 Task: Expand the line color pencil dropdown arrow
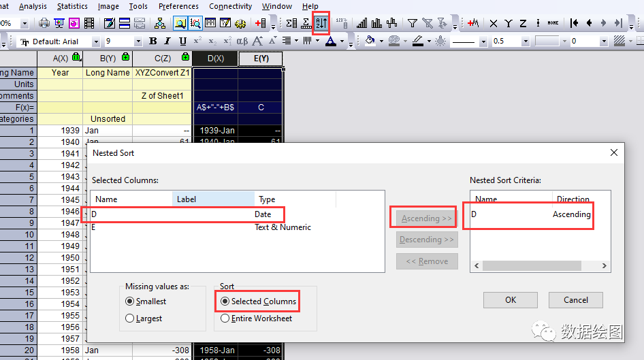(x=429, y=42)
